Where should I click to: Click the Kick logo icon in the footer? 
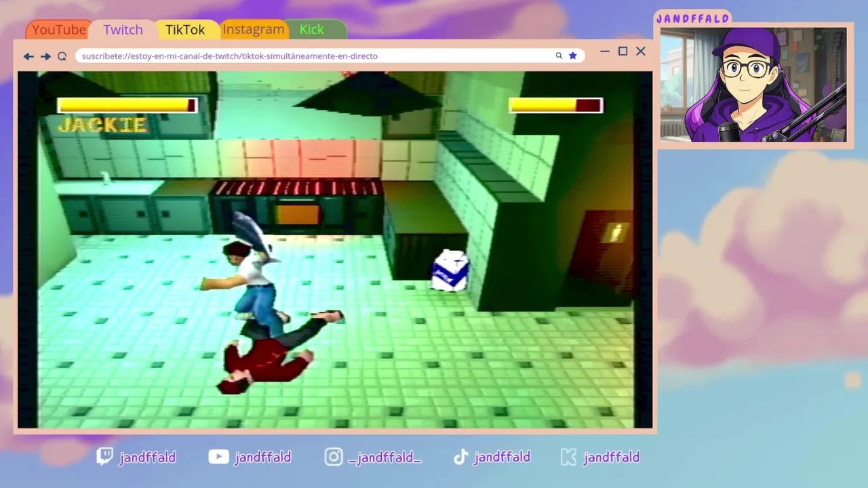[x=568, y=457]
